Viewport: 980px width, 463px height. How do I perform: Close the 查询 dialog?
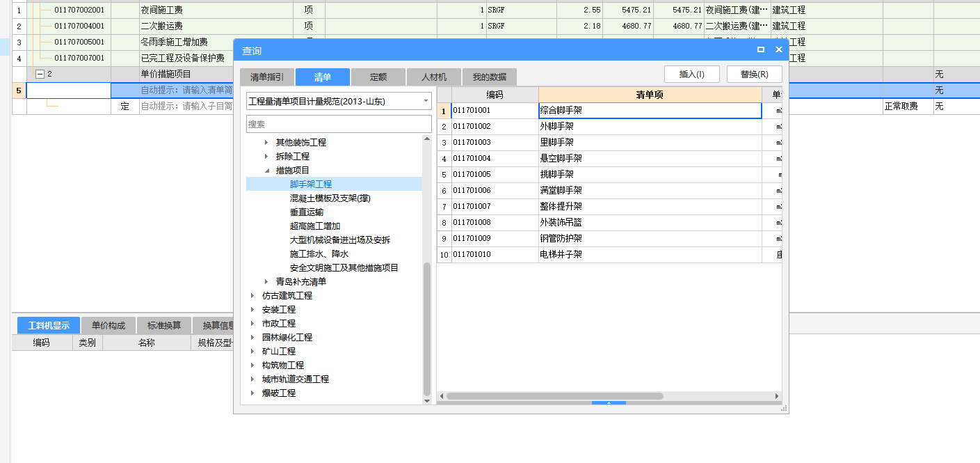point(779,50)
